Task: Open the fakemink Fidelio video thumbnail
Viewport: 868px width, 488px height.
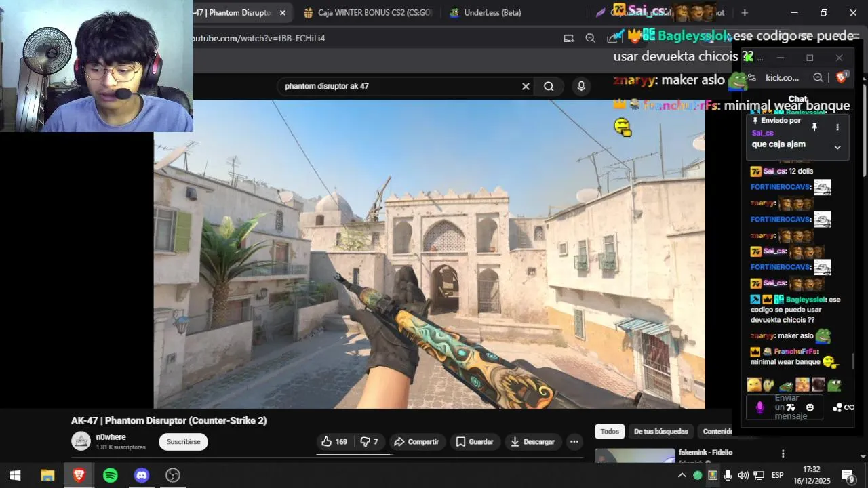Action: pyautogui.click(x=635, y=455)
